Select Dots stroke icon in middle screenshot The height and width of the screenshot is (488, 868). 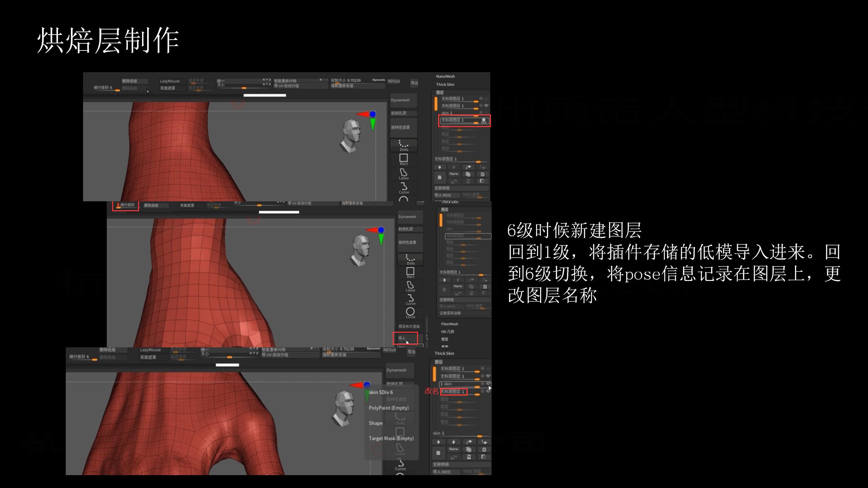tap(410, 259)
